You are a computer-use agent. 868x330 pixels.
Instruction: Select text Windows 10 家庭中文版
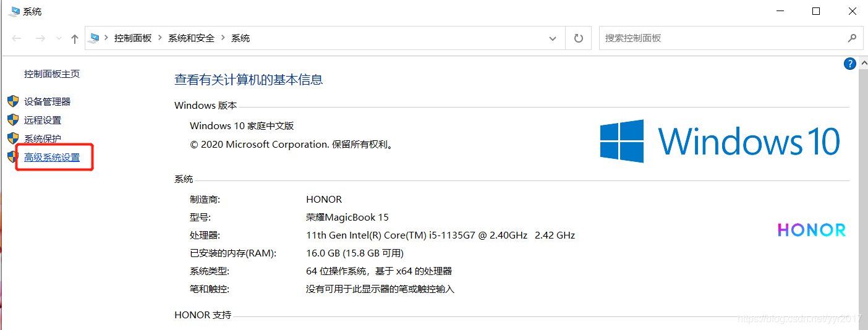pos(242,126)
